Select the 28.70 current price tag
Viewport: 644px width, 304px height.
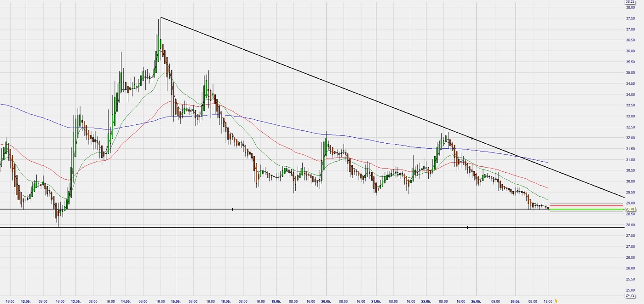[x=630, y=209]
